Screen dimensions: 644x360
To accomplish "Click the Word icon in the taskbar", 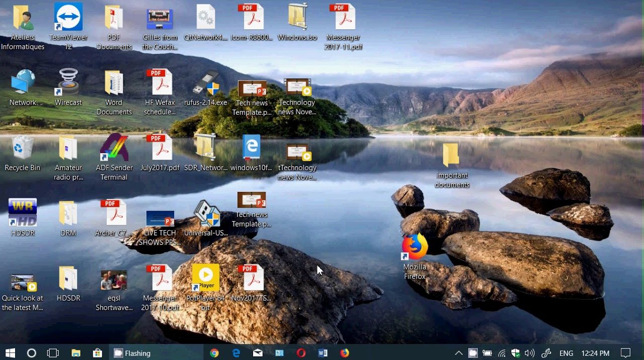I will click(323, 353).
